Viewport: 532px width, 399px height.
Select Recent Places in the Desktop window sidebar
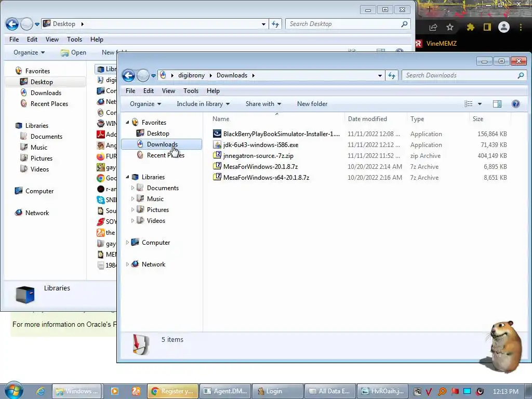49,103
